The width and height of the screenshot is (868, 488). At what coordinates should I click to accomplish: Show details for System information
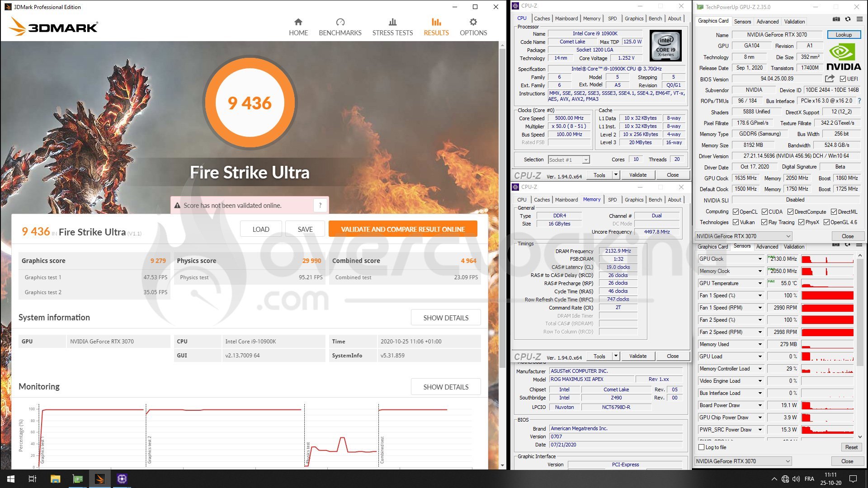click(x=446, y=318)
